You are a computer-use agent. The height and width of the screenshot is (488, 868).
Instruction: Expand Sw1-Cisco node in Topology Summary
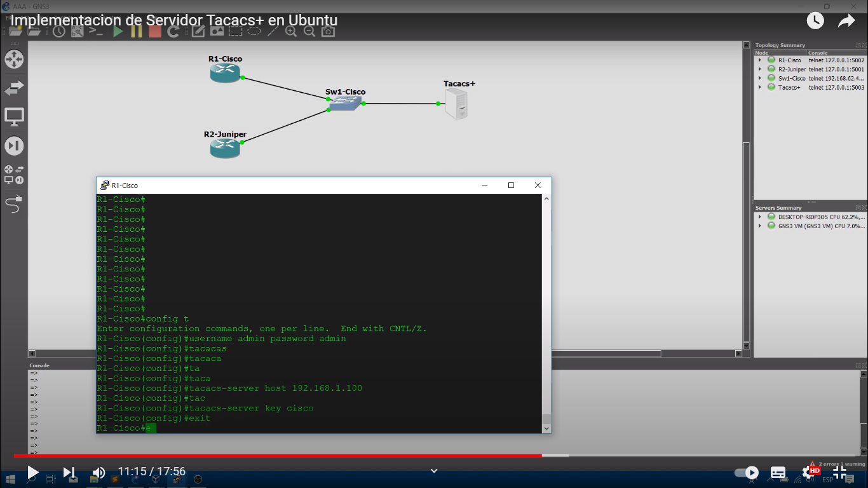point(760,78)
